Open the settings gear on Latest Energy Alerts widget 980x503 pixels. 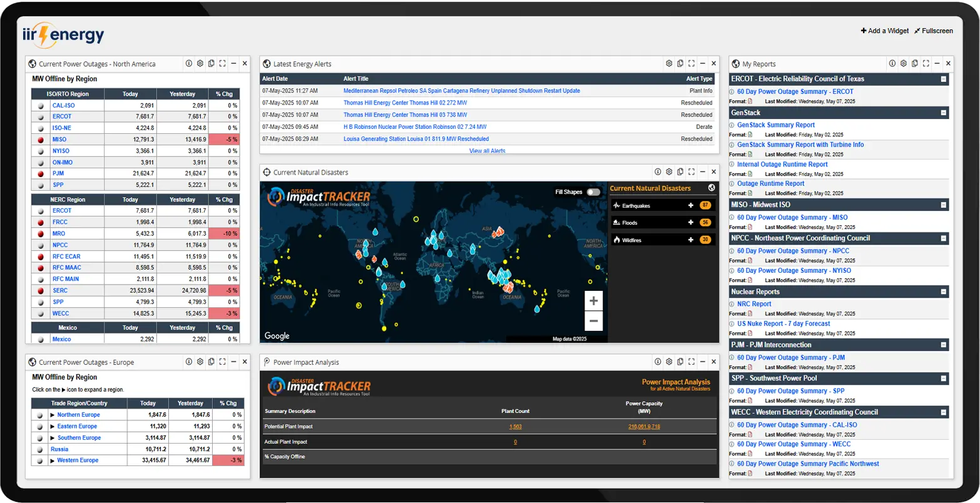pos(669,63)
